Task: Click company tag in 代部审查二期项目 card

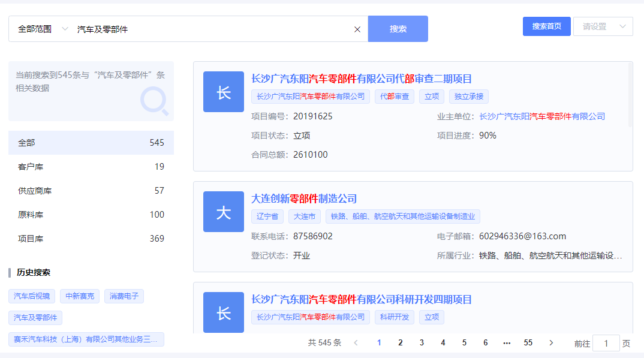Action: [311, 97]
